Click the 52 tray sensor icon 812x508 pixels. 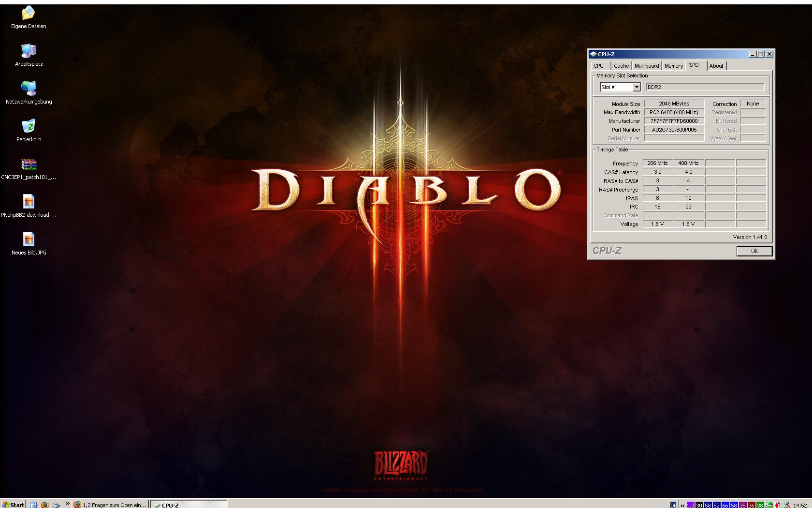click(717, 505)
